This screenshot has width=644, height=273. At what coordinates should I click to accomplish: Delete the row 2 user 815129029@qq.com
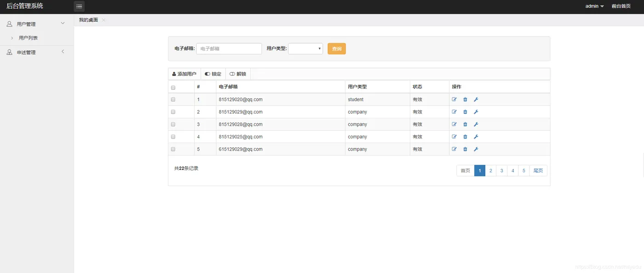pos(465,112)
